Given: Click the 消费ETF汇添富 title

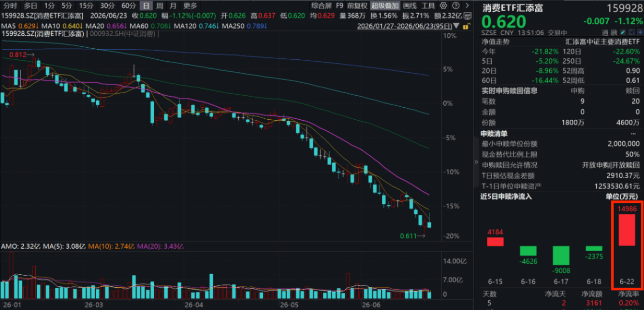Looking at the screenshot, I should [x=512, y=8].
